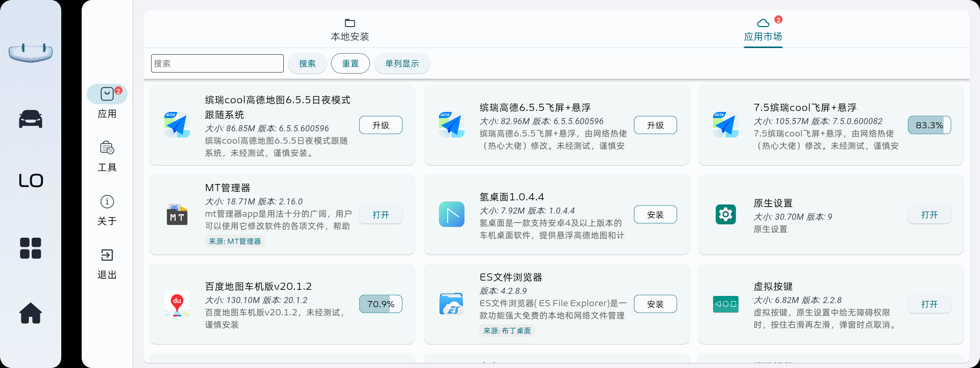Click the 来源: MT管理器 source tag

click(x=235, y=241)
